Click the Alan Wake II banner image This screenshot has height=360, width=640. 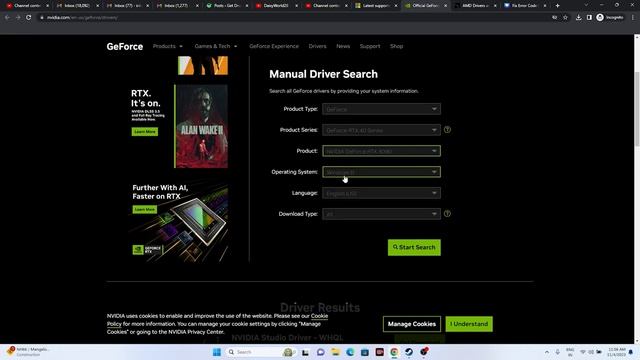(202, 126)
